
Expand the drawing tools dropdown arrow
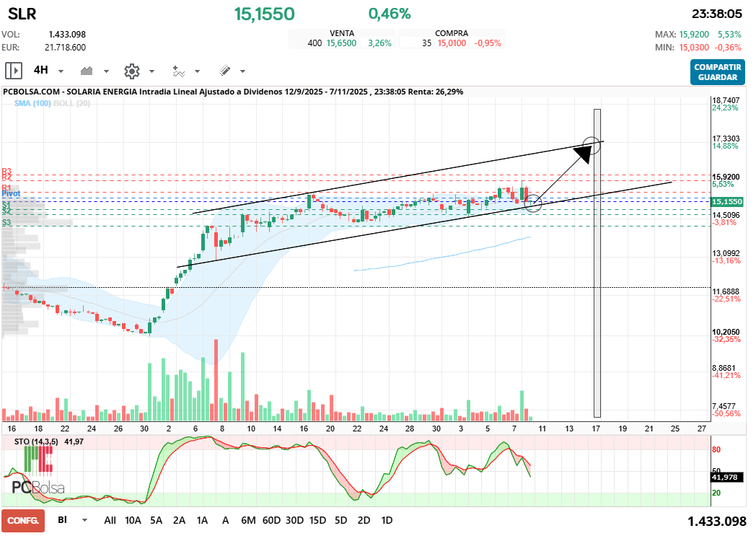(x=242, y=71)
